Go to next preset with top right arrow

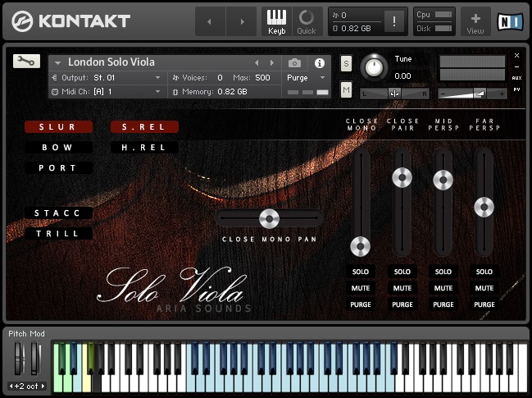click(x=242, y=21)
